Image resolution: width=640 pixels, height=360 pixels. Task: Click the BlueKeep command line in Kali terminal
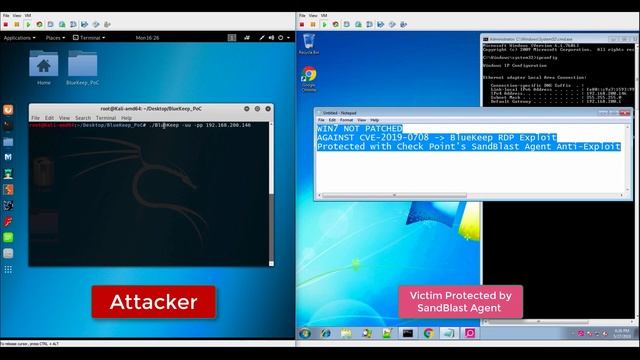tap(140, 125)
